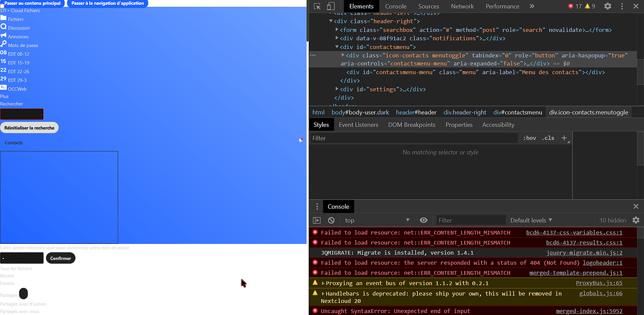Click the ellipsis beside the selected DOM node
The height and width of the screenshot is (315, 644).
coord(313,55)
